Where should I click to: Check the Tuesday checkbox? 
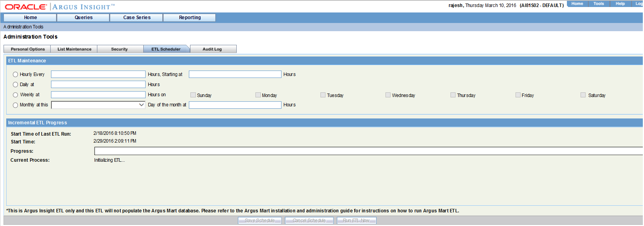tap(323, 95)
